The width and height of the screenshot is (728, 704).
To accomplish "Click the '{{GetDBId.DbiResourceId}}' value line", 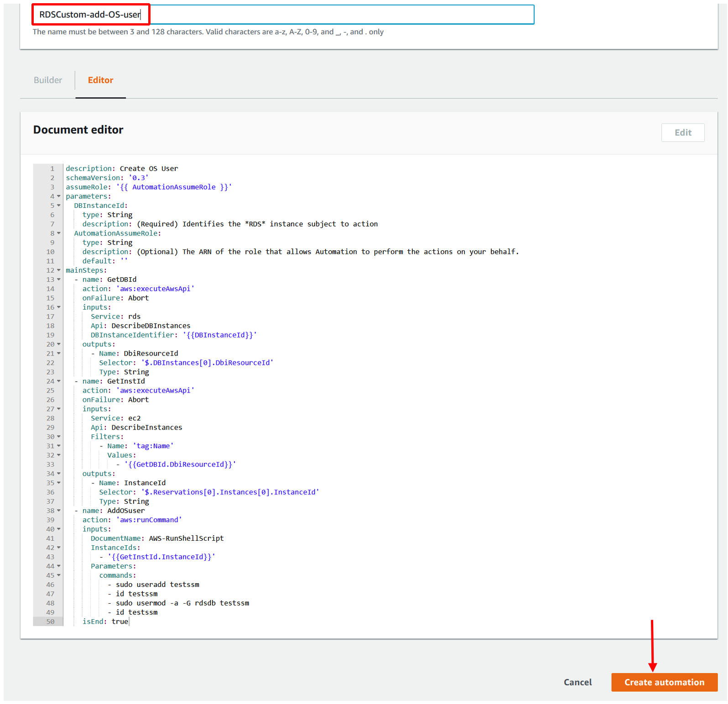I will click(x=176, y=465).
